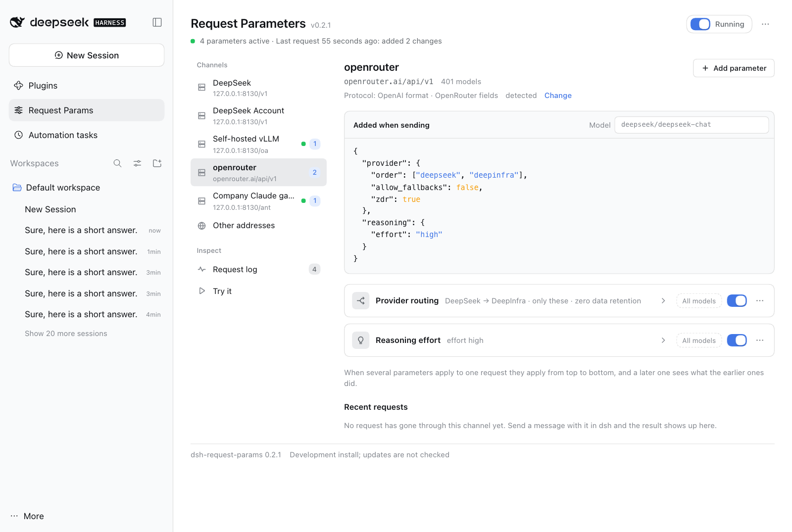792x532 pixels.
Task: Start a New Session button
Action: (87, 55)
